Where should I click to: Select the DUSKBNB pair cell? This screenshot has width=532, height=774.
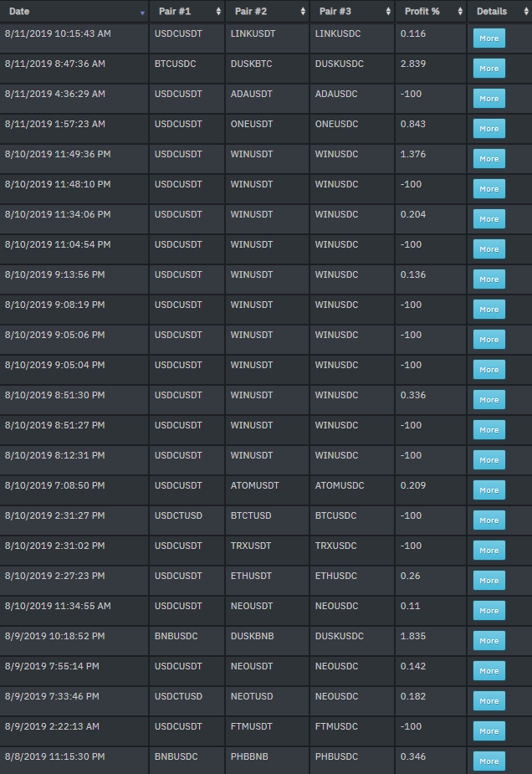click(x=268, y=641)
